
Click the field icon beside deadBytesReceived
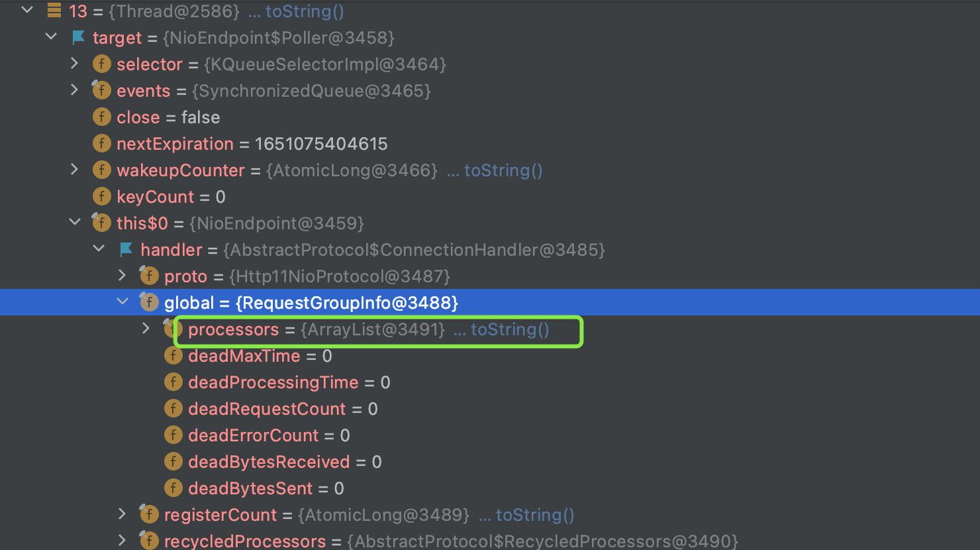(173, 462)
